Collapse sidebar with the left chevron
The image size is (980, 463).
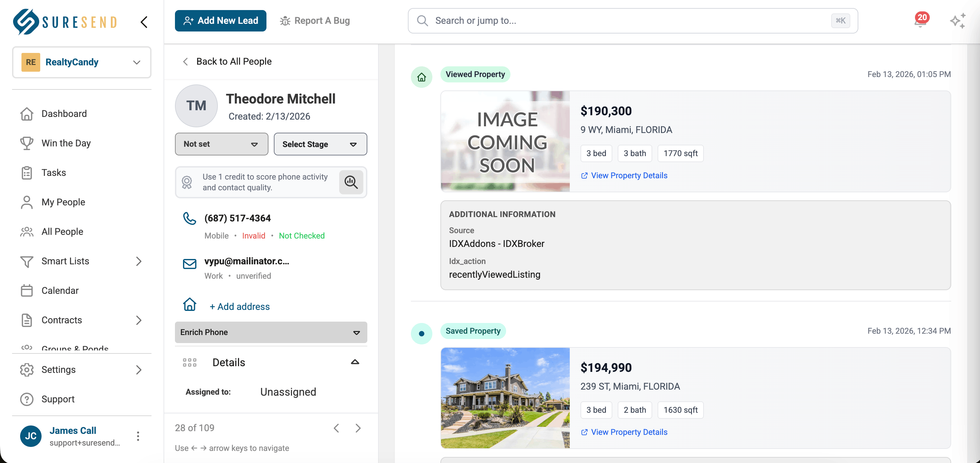[x=144, y=22]
